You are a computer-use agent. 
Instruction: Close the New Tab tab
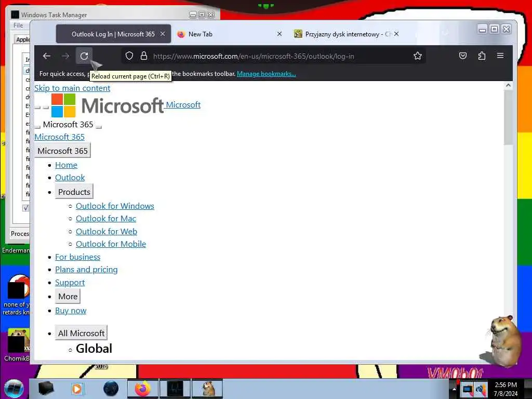pyautogui.click(x=279, y=34)
